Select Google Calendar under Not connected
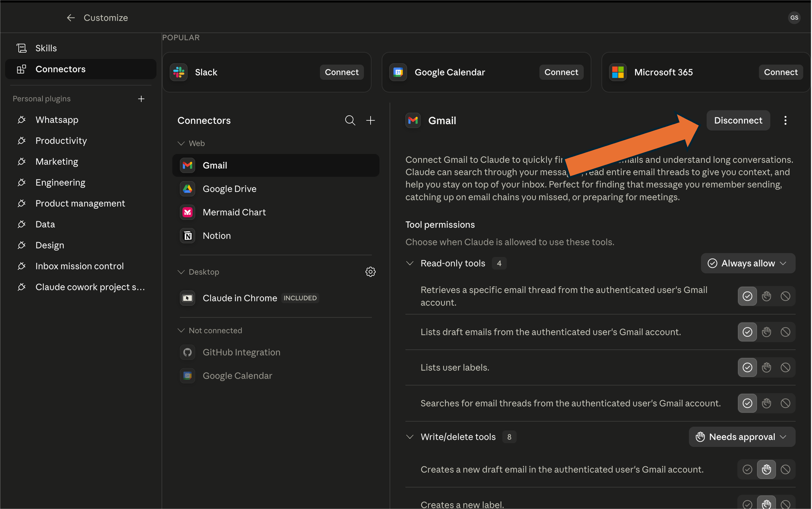Viewport: 812px width, 509px height. tap(275, 376)
